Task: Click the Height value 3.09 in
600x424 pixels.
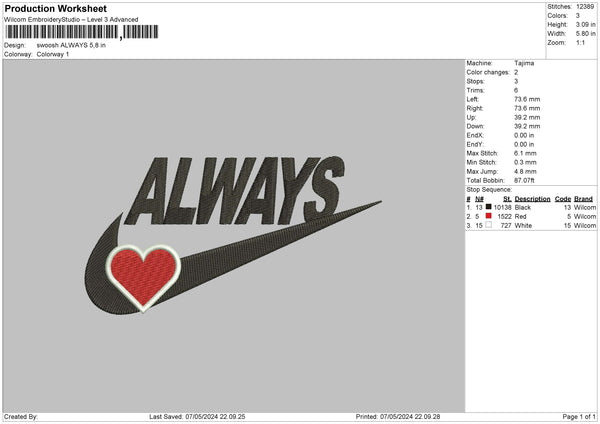Action: tap(585, 24)
